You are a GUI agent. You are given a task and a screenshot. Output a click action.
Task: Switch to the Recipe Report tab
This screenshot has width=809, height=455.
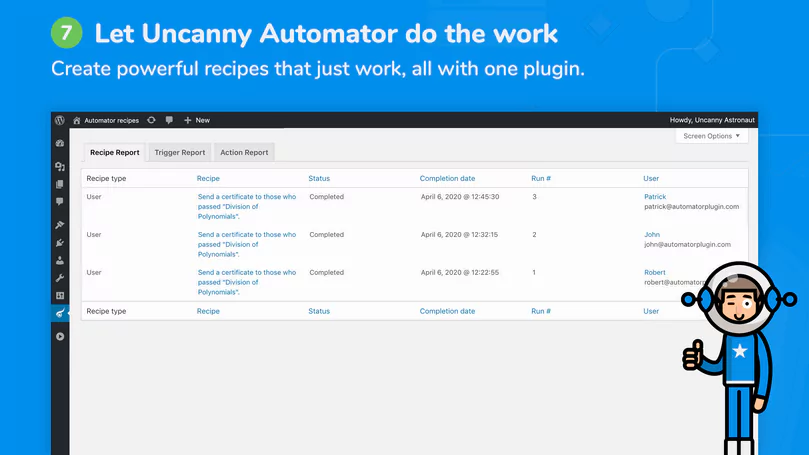pos(115,152)
